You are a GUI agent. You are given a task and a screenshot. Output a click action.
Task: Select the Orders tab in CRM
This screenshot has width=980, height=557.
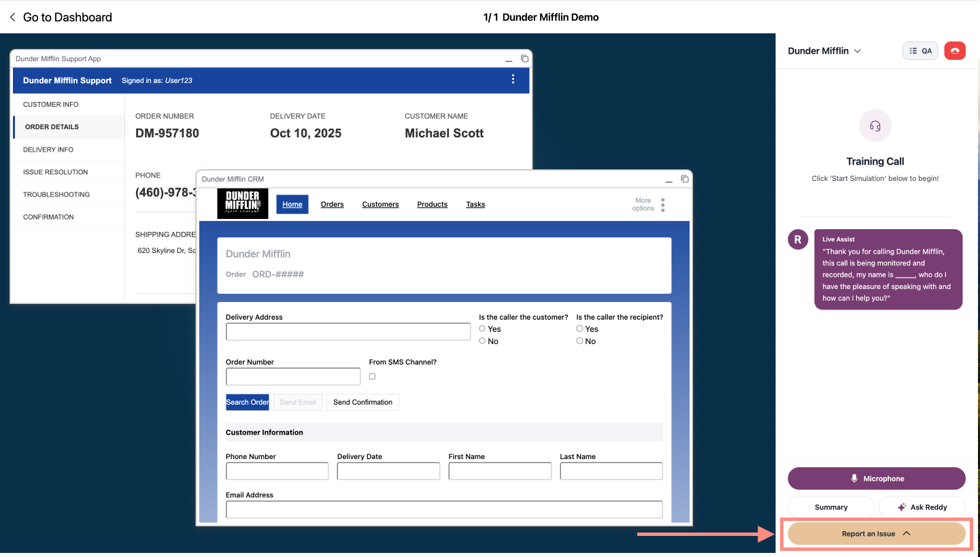332,204
